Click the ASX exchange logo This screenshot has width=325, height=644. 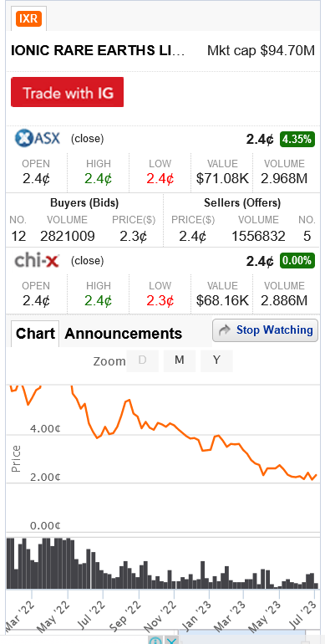coord(38,138)
